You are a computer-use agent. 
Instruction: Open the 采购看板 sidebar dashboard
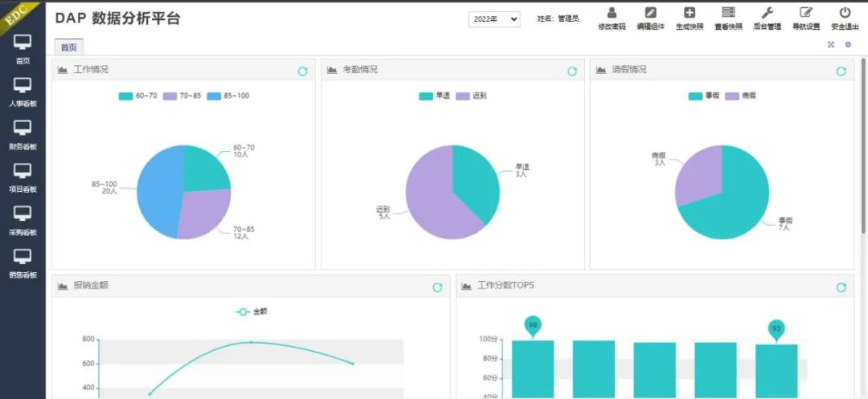[23, 221]
